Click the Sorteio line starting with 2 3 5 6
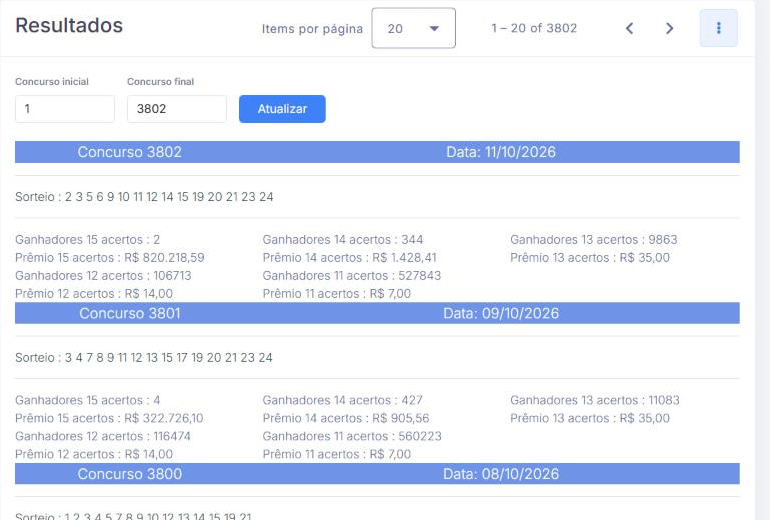Image resolution: width=770 pixels, height=520 pixels. point(144,197)
